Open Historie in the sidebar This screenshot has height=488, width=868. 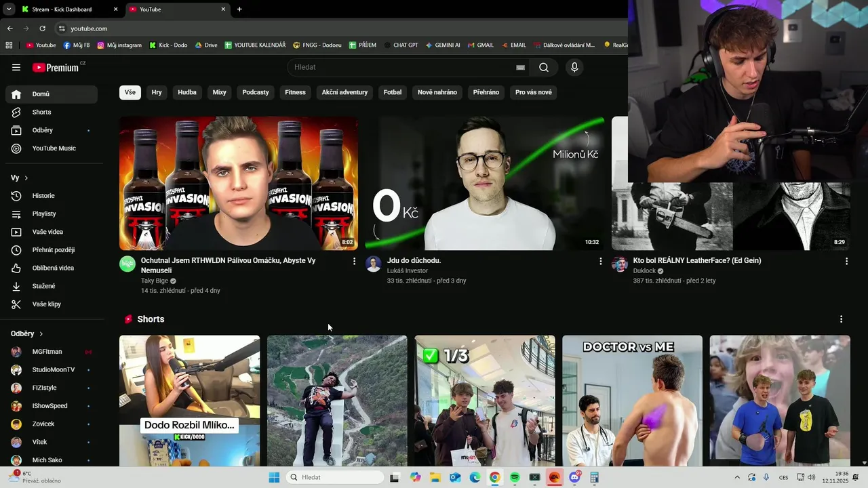52,196
